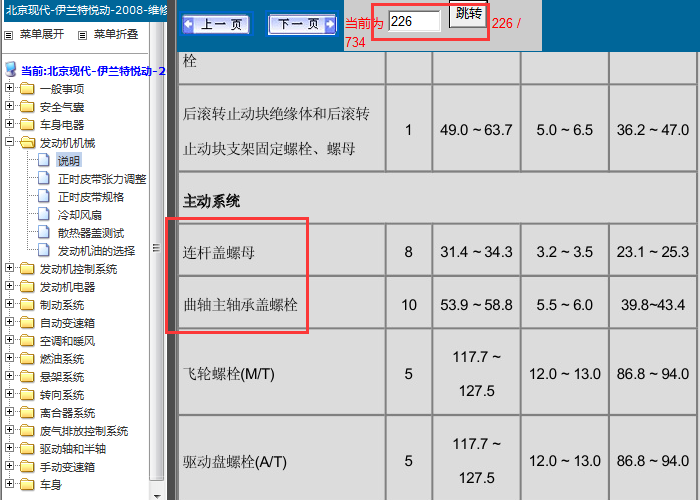700x500 pixels.
Task: Click the 冷却风扇 page icon
Action: (44, 214)
